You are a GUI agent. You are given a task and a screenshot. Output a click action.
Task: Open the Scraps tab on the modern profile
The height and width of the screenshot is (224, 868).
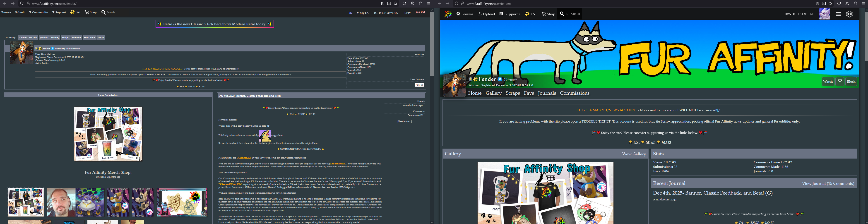click(512, 93)
